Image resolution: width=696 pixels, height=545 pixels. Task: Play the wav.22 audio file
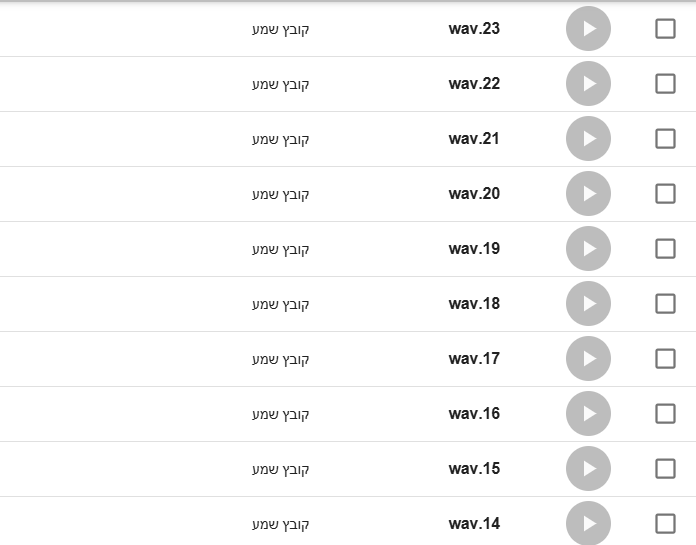(x=588, y=83)
